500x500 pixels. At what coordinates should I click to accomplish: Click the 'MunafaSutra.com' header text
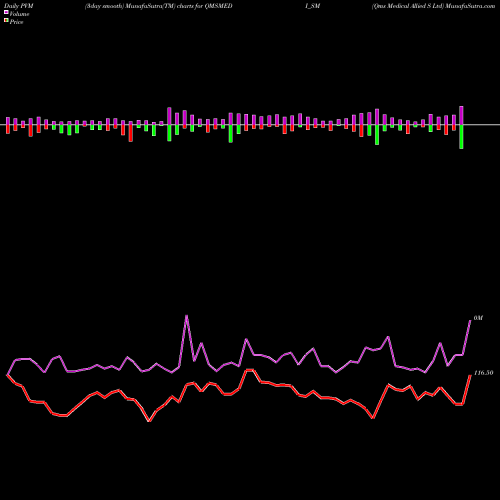pyautogui.click(x=470, y=6)
